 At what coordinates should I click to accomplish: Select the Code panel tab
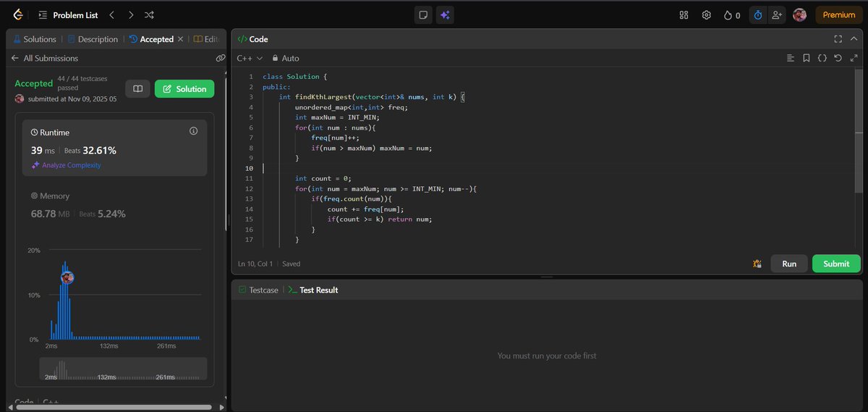252,39
